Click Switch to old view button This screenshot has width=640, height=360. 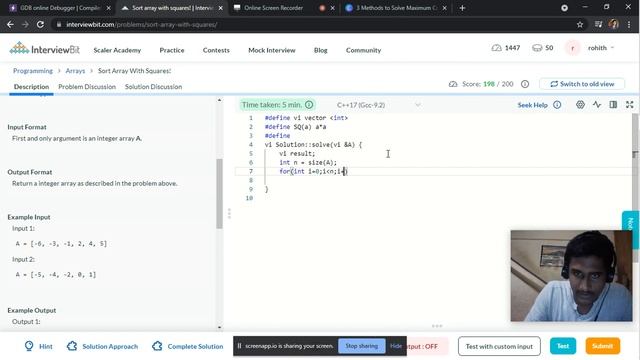[582, 84]
